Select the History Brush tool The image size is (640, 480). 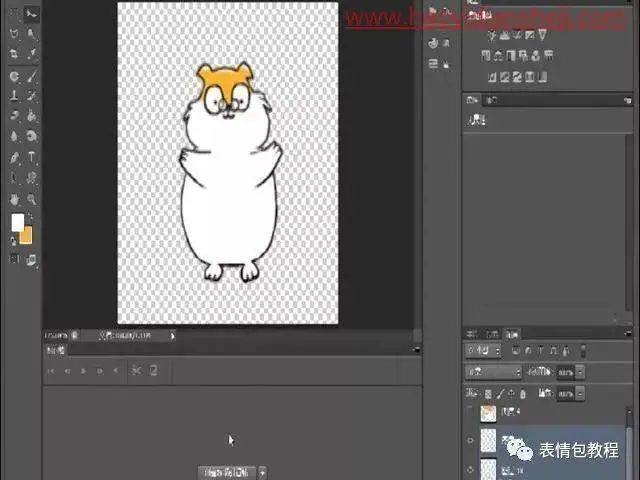coord(31,96)
